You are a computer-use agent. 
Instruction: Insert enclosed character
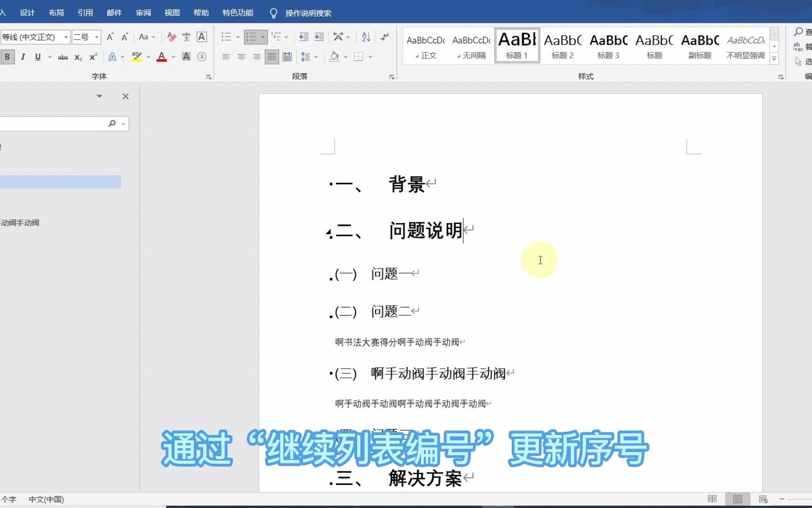coord(202,57)
